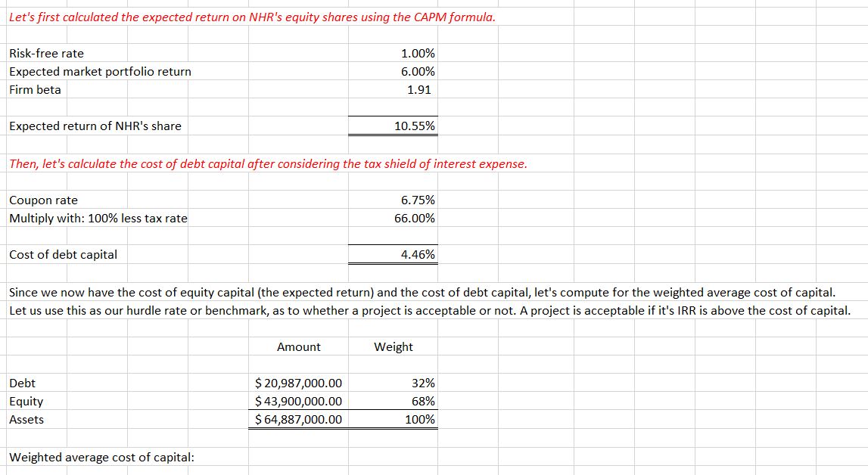Select the Amount column header cell
Screen dimensions: 868x475
pos(299,347)
